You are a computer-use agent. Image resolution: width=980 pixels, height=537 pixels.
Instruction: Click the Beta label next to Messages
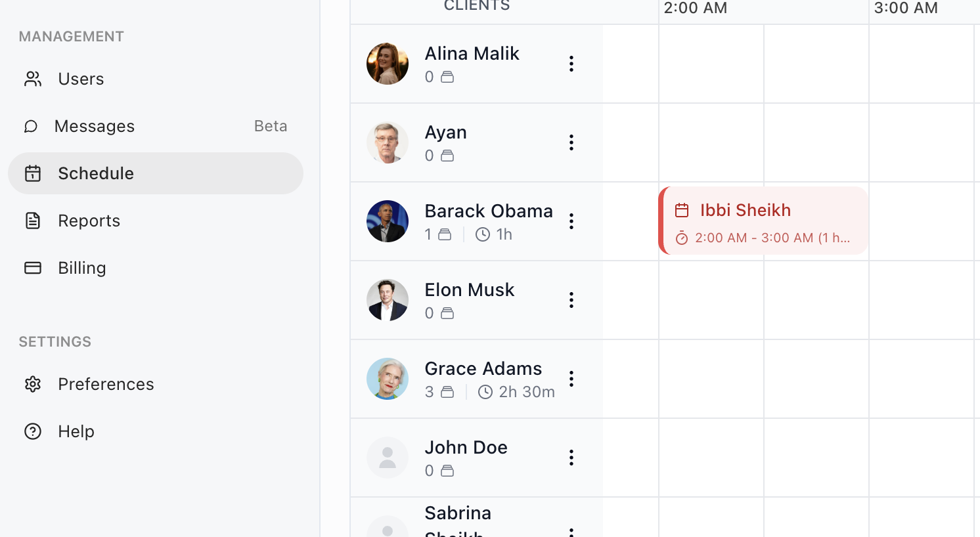pos(271,126)
